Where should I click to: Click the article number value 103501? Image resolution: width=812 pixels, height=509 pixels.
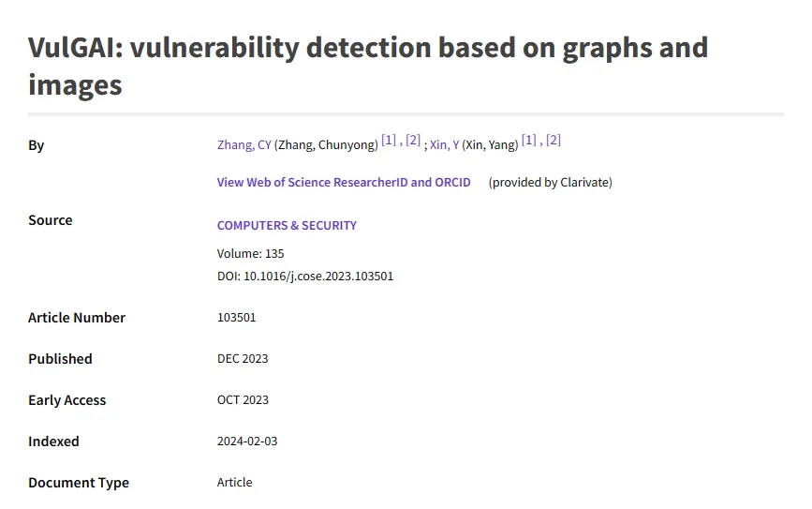(236, 318)
